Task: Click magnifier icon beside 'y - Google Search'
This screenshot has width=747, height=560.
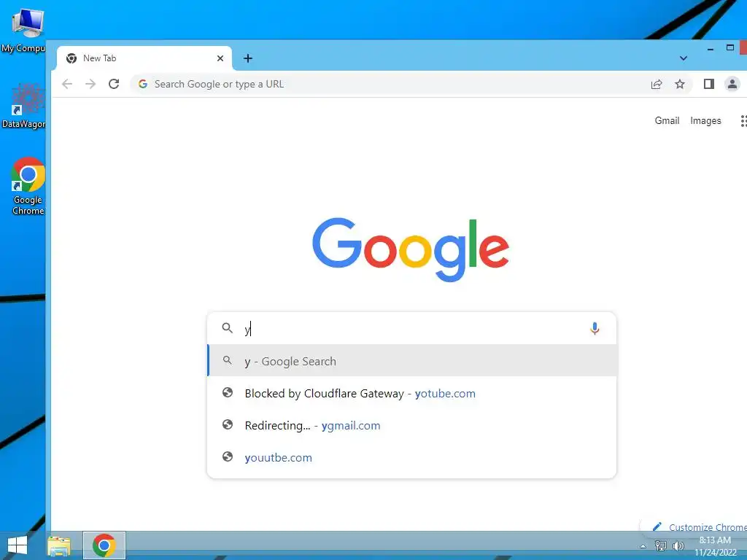Action: pos(228,360)
